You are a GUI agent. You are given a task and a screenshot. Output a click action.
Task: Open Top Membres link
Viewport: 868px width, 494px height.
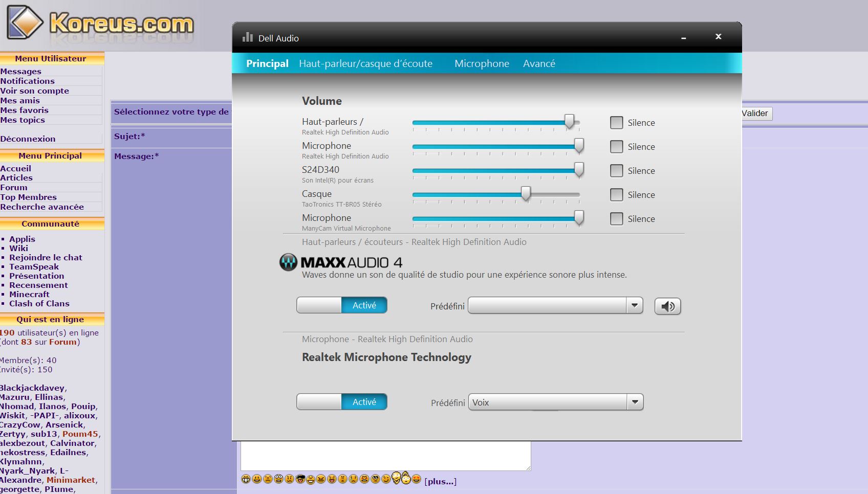tap(28, 197)
